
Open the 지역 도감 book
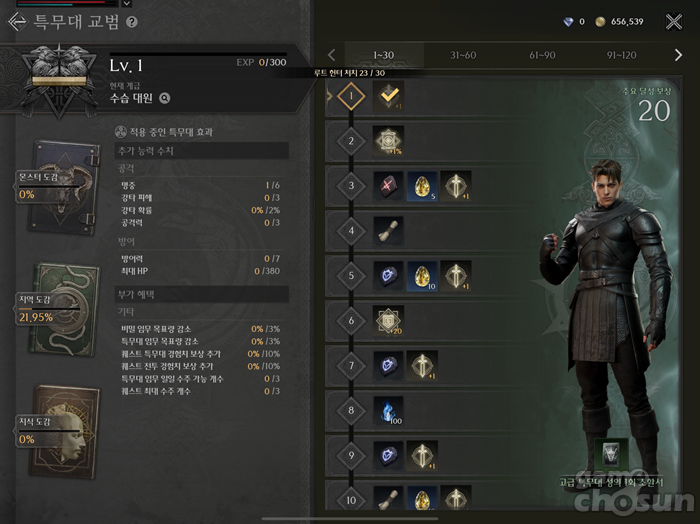tap(63, 309)
